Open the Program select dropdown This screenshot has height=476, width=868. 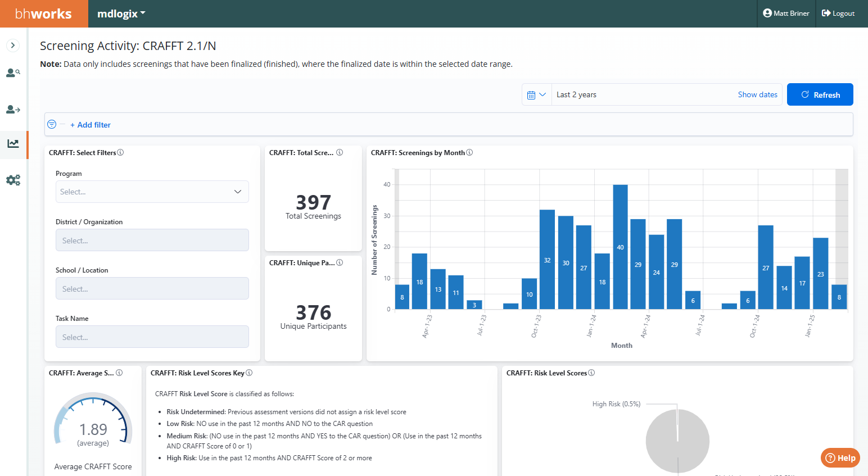(x=152, y=192)
